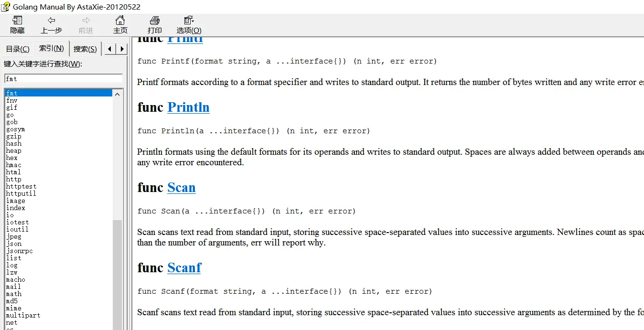Switch to the Contents (目录) tab
This screenshot has width=644, height=330.
pyautogui.click(x=18, y=49)
